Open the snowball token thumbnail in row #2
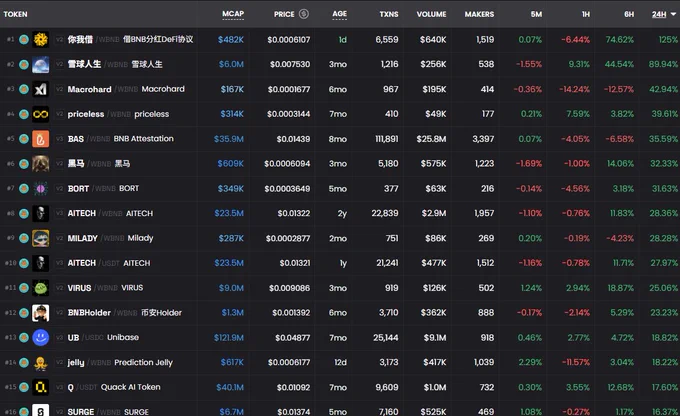 click(x=40, y=64)
